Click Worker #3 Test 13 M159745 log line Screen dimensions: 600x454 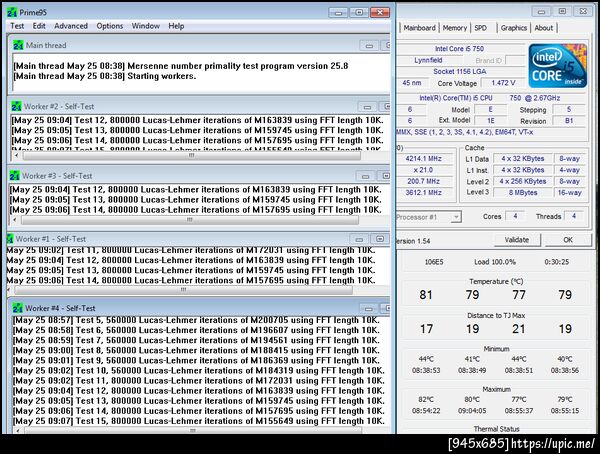click(196, 200)
